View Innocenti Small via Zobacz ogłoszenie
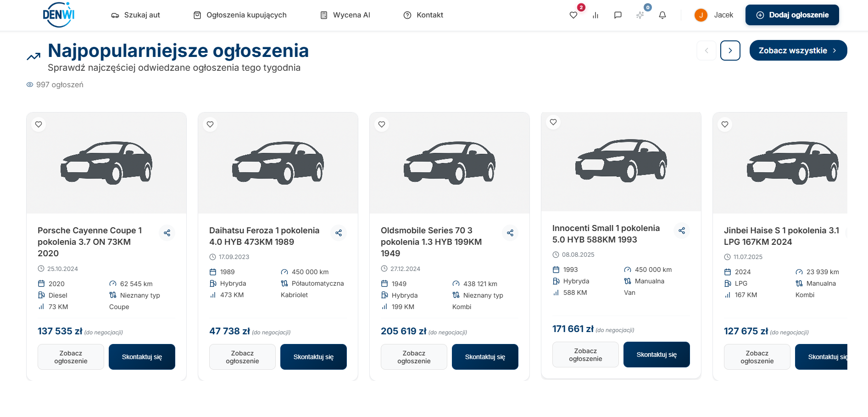 point(585,355)
